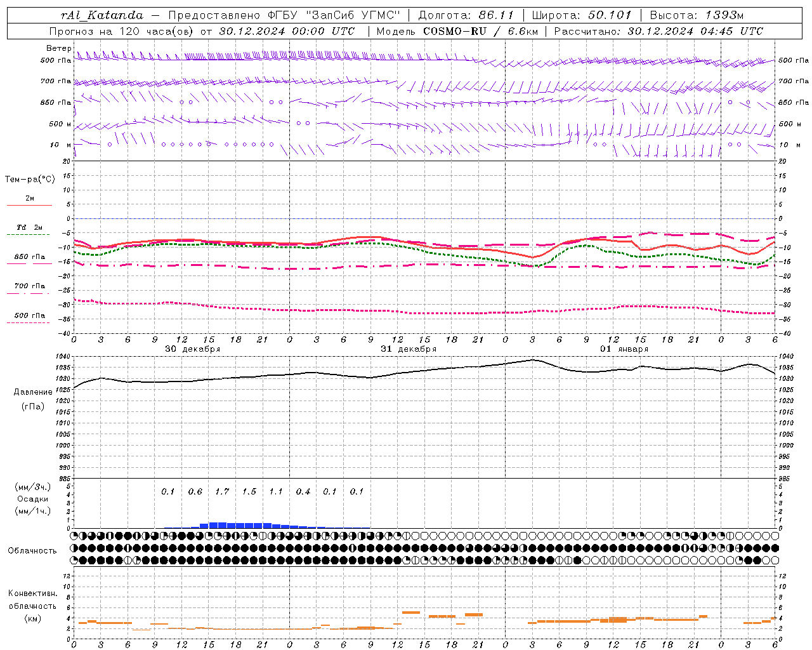The width and height of the screenshot is (812, 650).
Task: Click the 30 декабря date label
Action: [193, 349]
